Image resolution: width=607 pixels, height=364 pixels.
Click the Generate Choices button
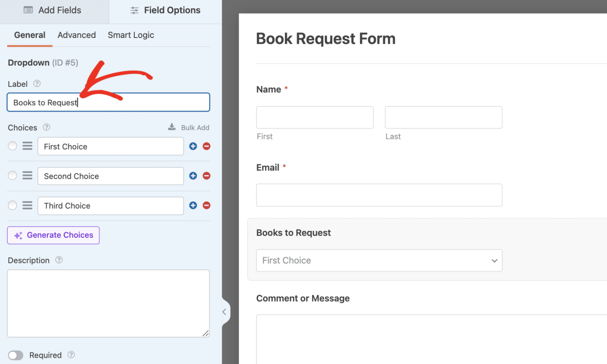pos(53,235)
